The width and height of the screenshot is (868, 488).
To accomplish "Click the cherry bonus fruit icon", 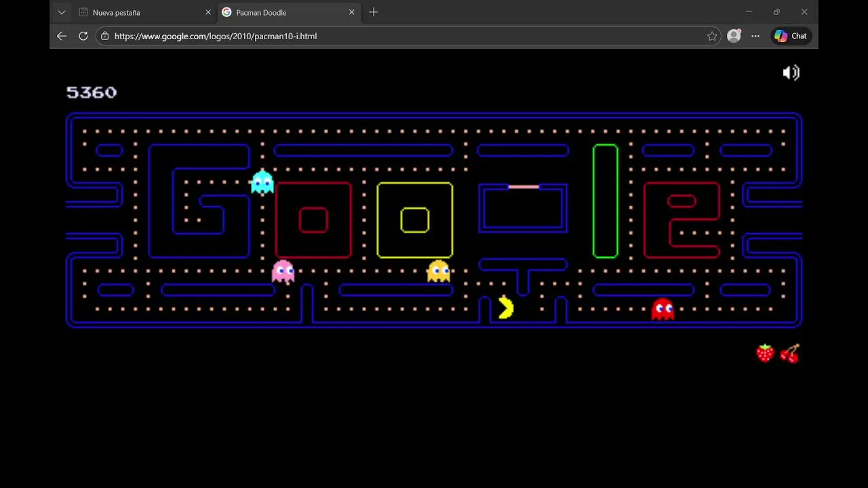I will tap(790, 353).
